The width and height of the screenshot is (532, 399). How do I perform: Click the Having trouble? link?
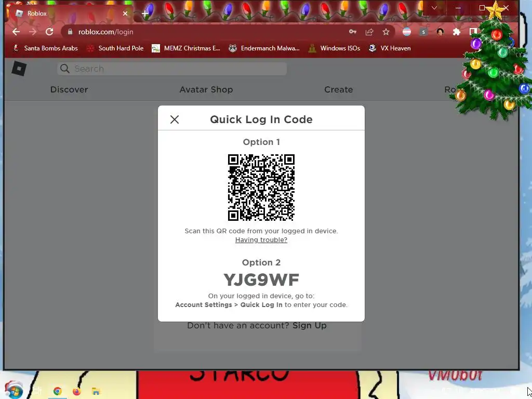(261, 240)
